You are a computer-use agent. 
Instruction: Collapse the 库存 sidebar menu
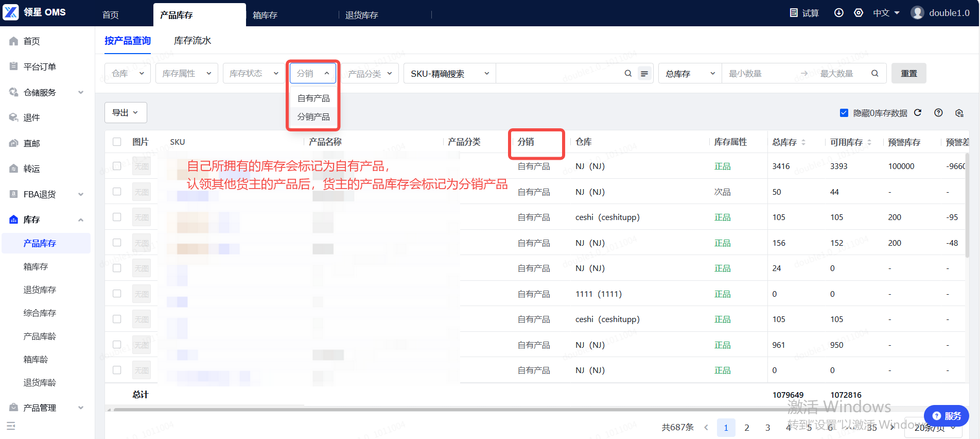coord(81,220)
